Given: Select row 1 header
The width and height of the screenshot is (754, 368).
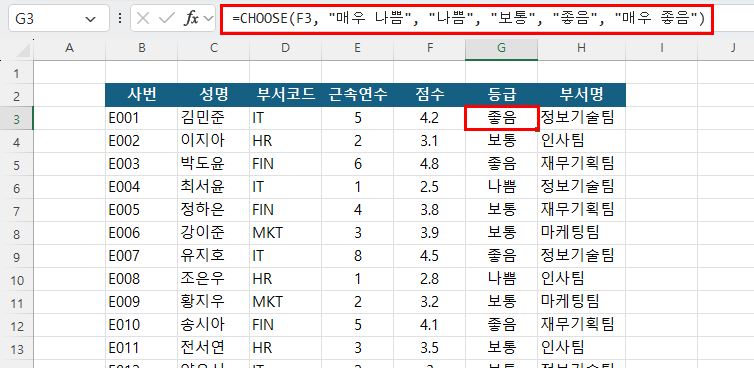Looking at the screenshot, I should click(x=16, y=73).
